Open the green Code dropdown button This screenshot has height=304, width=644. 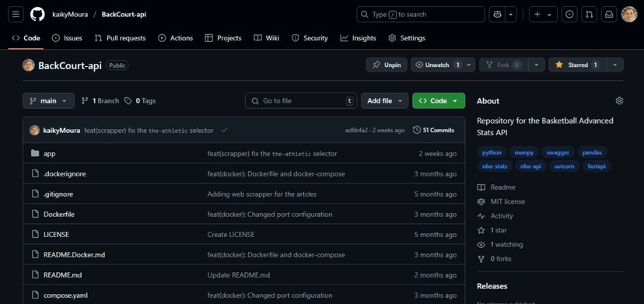click(x=439, y=100)
